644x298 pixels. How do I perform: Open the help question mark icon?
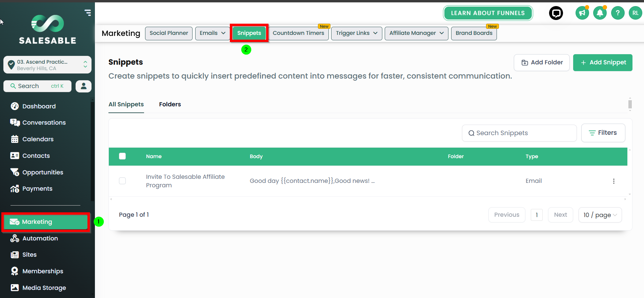[618, 13]
